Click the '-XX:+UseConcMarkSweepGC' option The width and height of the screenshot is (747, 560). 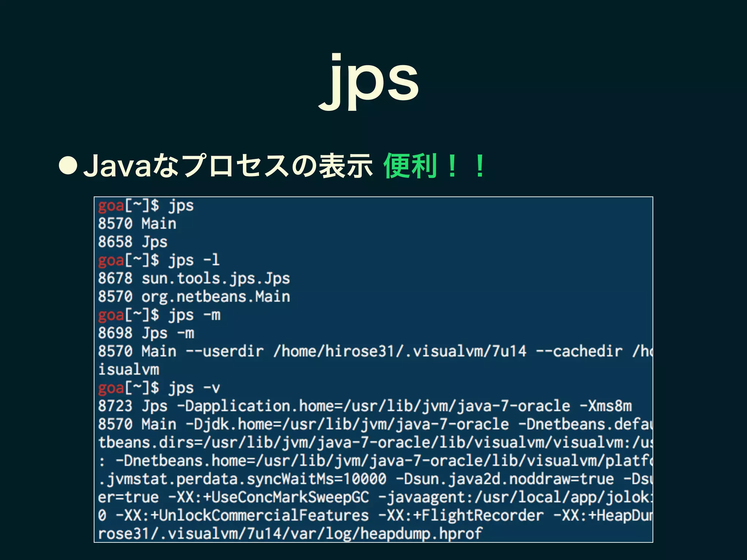(268, 497)
